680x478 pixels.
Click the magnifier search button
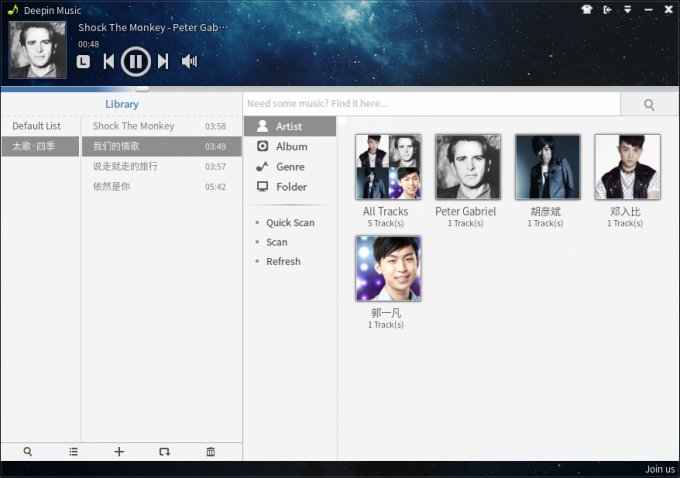(649, 105)
